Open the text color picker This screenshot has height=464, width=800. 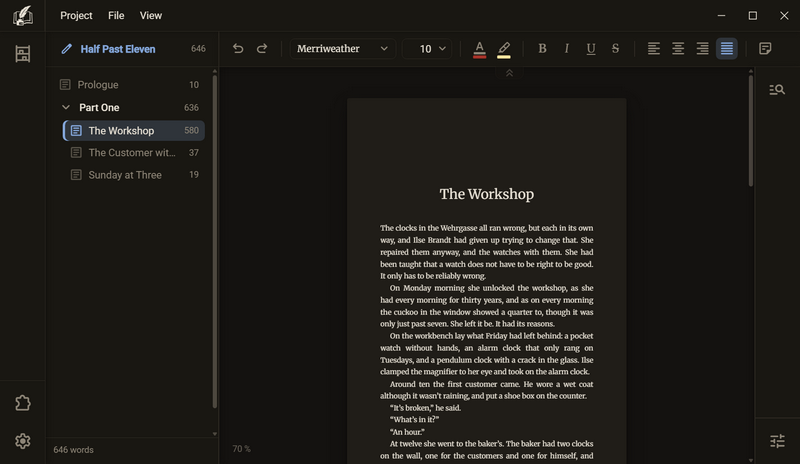coord(479,49)
